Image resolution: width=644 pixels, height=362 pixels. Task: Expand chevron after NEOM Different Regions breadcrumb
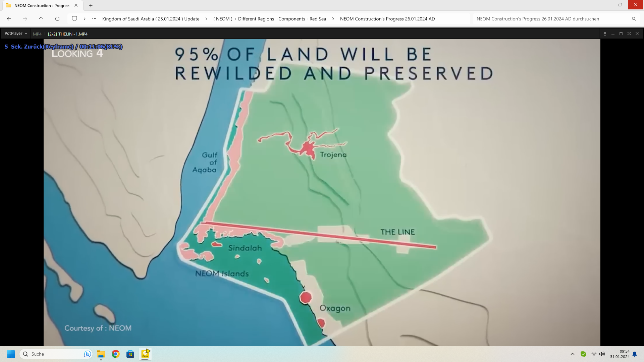pyautogui.click(x=333, y=19)
